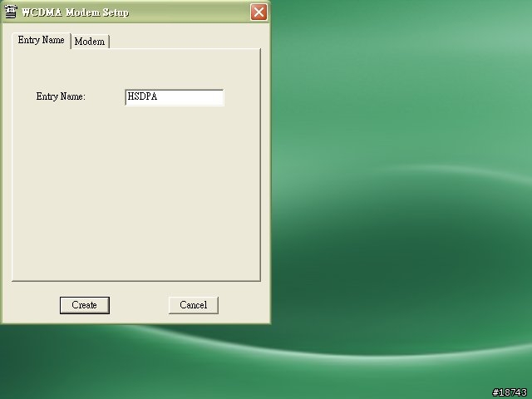Select the Entry Name tab
Image resolution: width=532 pixels, height=399 pixels.
41,40
